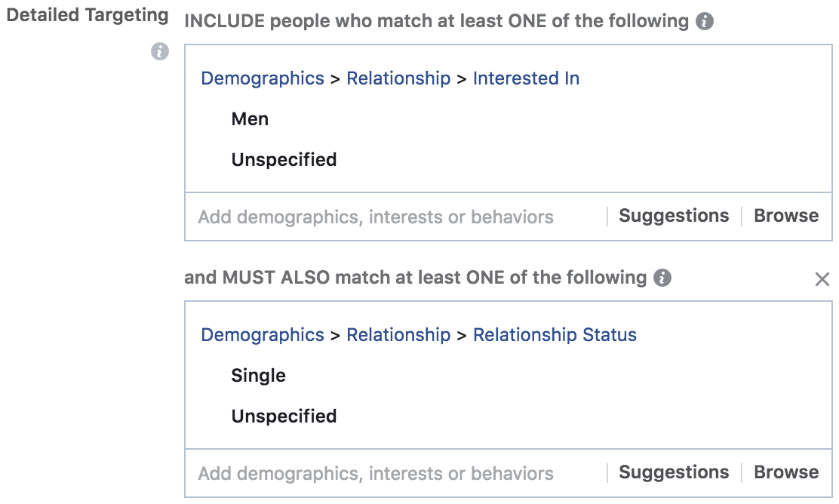The image size is (839, 504).
Task: Click the Interested In breadcrumb link
Action: pyautogui.click(x=526, y=78)
